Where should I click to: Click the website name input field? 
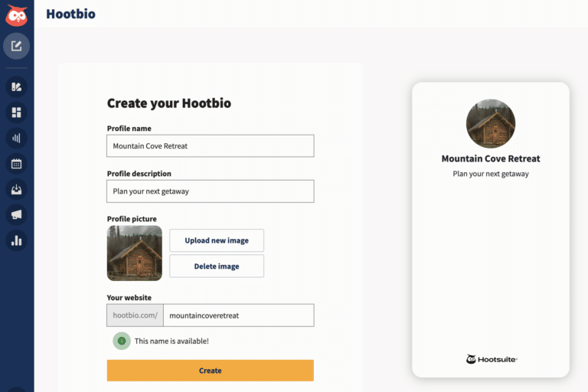tap(238, 315)
